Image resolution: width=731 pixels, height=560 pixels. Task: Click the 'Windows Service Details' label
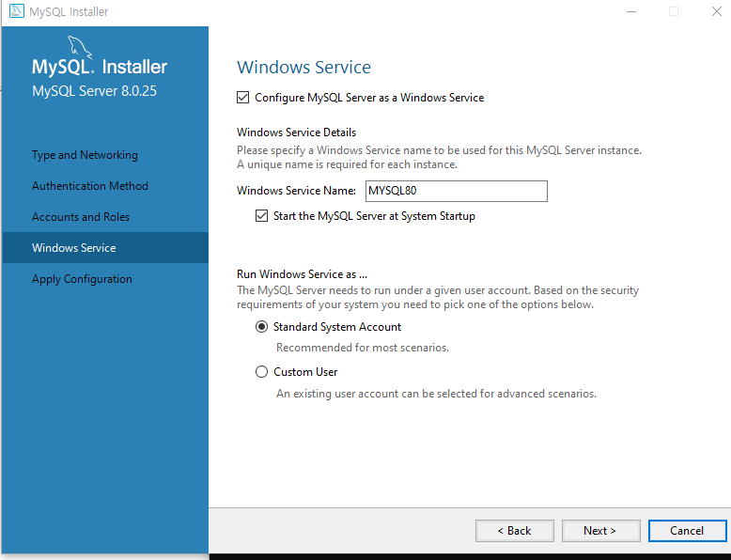click(297, 132)
